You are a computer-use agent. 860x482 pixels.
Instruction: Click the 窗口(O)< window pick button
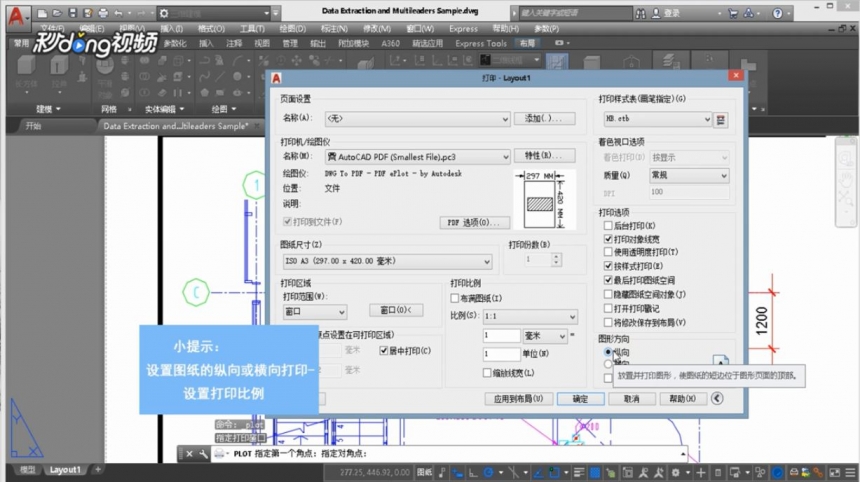pyautogui.click(x=396, y=310)
